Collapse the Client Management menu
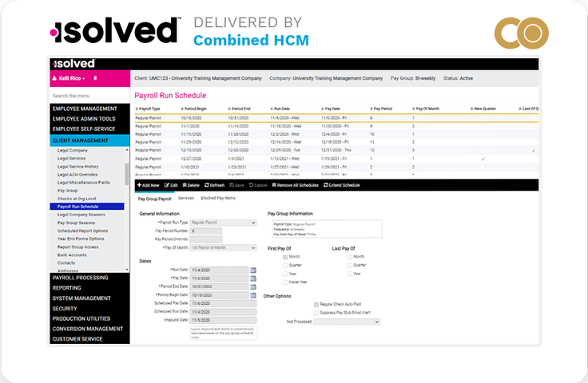Image resolution: width=588 pixels, height=383 pixels. coord(89,140)
